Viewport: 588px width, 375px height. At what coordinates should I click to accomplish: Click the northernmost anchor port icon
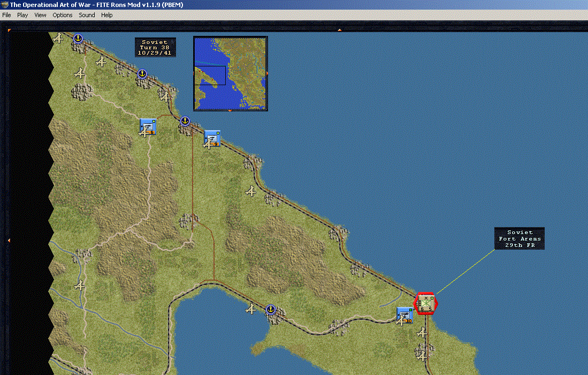tap(78, 38)
